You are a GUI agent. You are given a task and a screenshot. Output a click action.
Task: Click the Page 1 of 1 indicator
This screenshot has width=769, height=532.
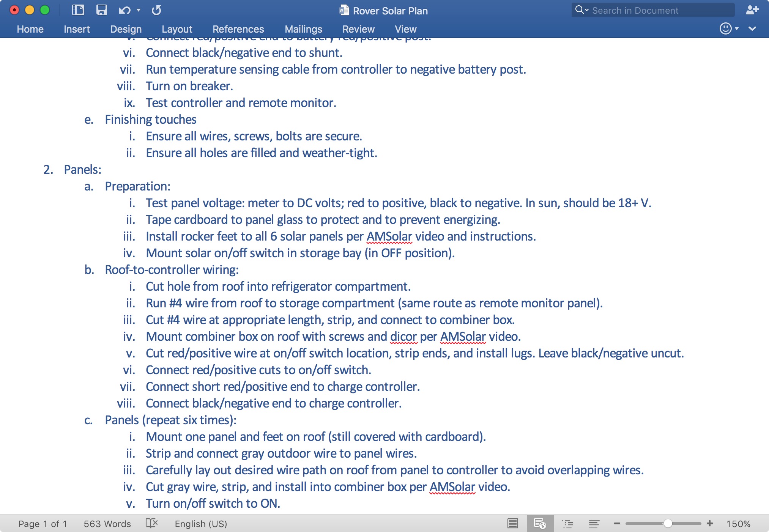(x=43, y=524)
